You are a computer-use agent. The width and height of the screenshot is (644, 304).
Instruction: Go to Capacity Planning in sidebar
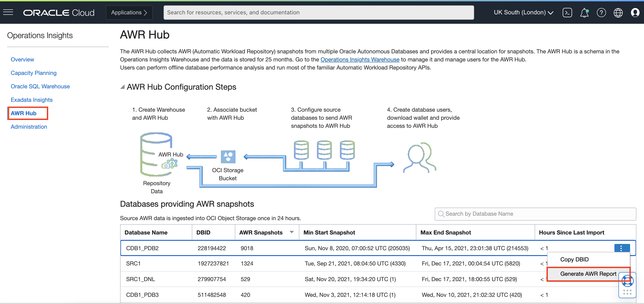tap(34, 73)
